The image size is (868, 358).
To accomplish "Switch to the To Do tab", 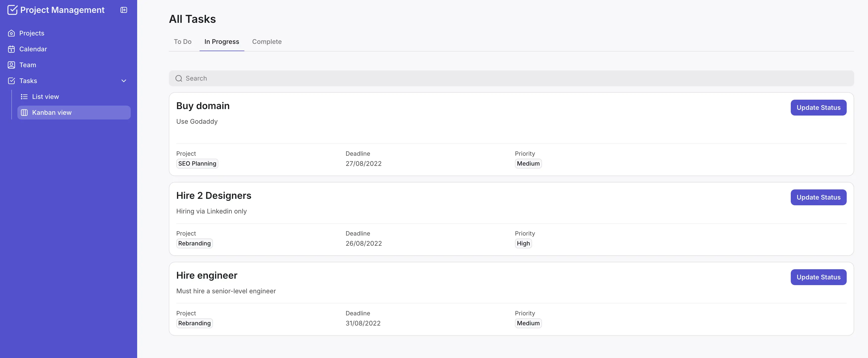I will coord(182,41).
